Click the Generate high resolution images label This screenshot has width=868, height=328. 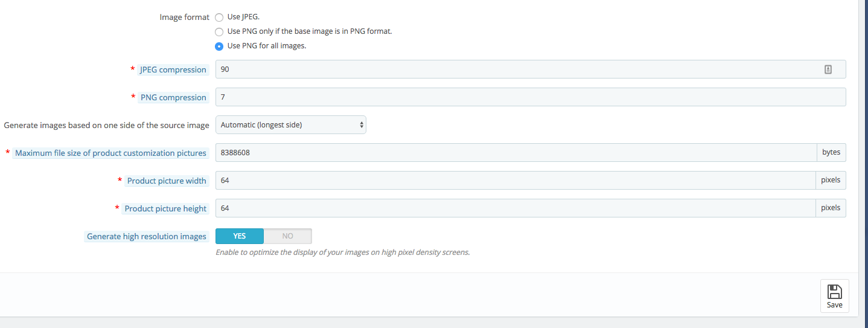[x=147, y=237]
